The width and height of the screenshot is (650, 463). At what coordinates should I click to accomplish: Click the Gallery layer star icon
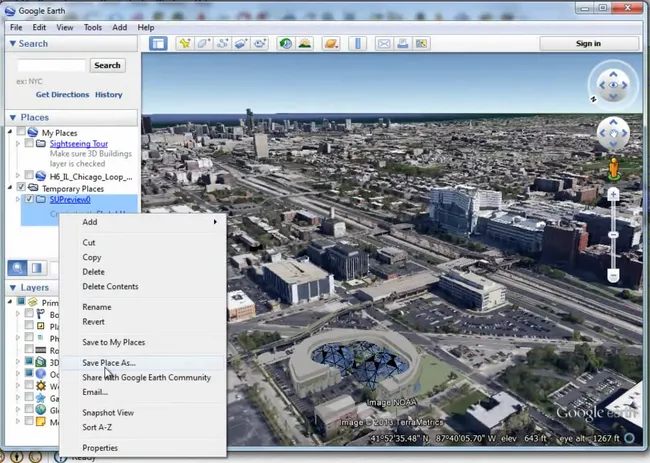[x=41, y=398]
